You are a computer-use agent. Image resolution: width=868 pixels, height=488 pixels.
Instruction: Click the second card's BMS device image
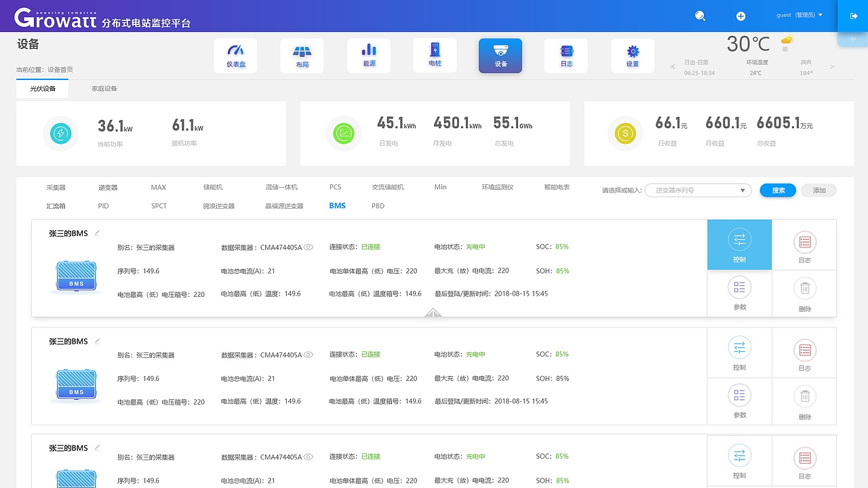tap(76, 385)
